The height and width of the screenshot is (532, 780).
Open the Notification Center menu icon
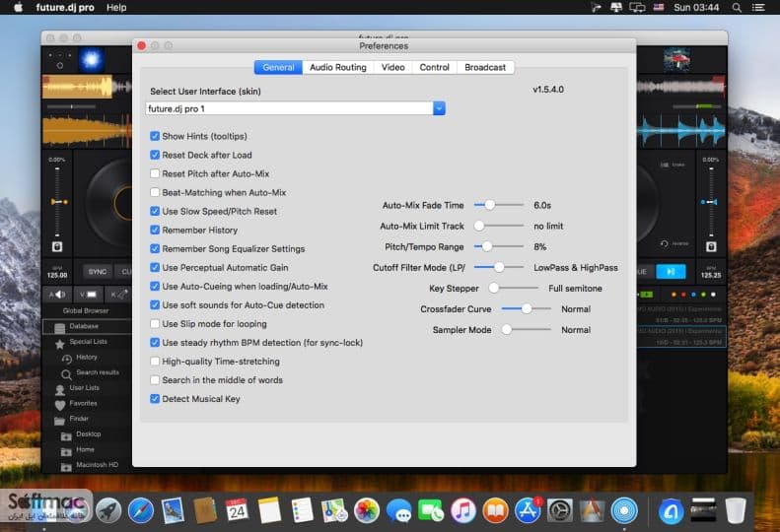pyautogui.click(x=758, y=8)
